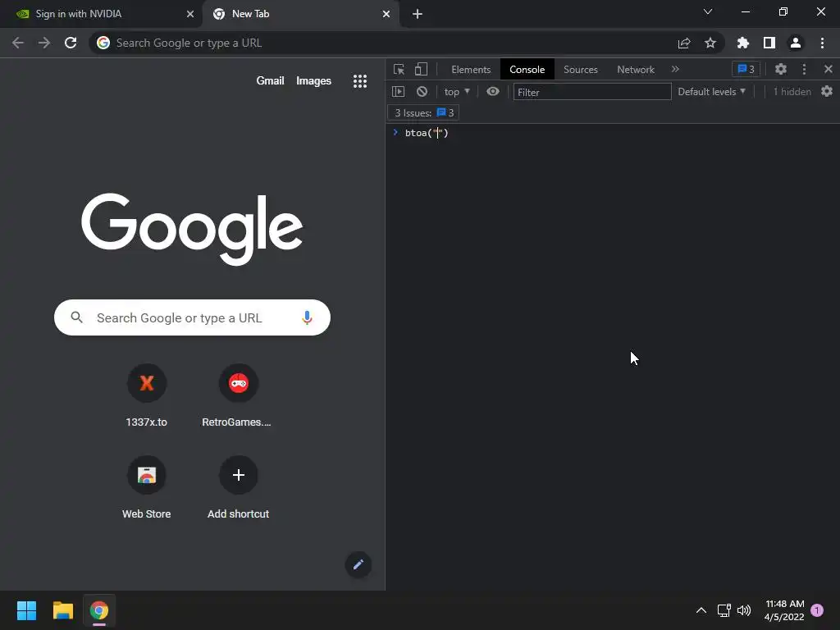
Task: Reload the page
Action: point(71,43)
